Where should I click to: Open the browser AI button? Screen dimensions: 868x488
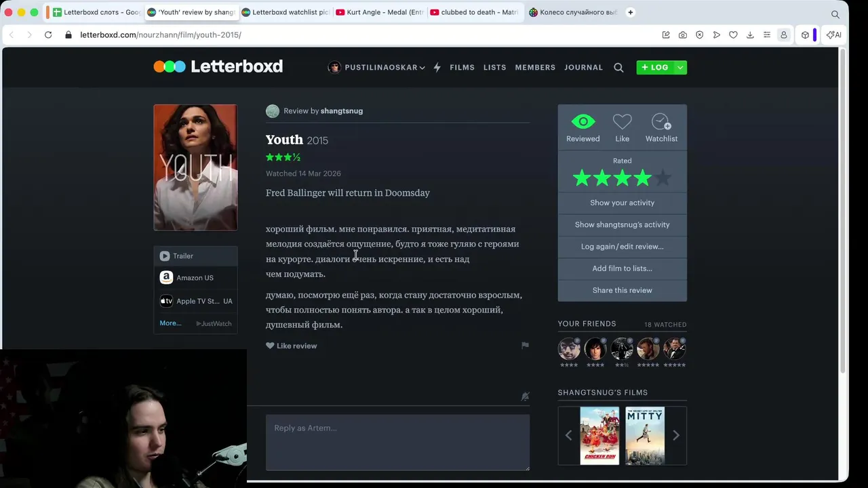[833, 35]
